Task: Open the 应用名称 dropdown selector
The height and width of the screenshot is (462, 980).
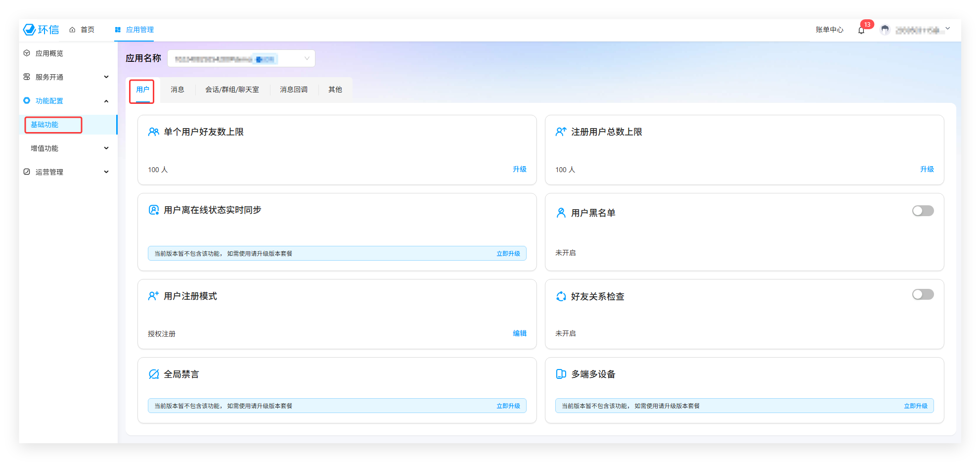Action: tap(241, 59)
